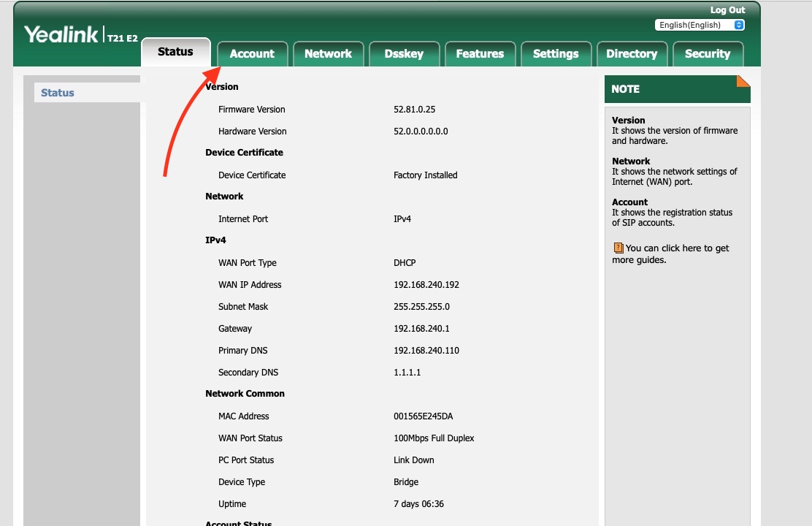The height and width of the screenshot is (526, 812).
Task: Click the subnet mask 255.255.255.0
Action: click(x=421, y=306)
